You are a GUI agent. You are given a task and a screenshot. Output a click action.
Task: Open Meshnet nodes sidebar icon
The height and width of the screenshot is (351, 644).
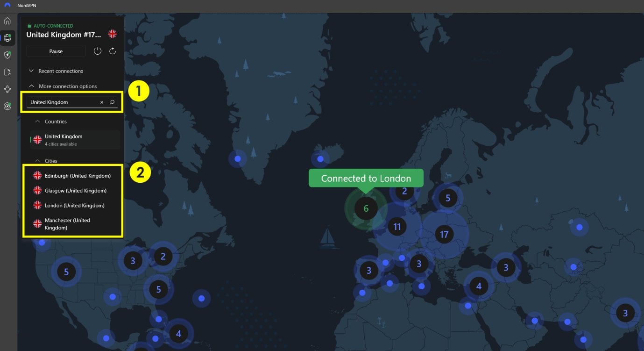(x=7, y=89)
